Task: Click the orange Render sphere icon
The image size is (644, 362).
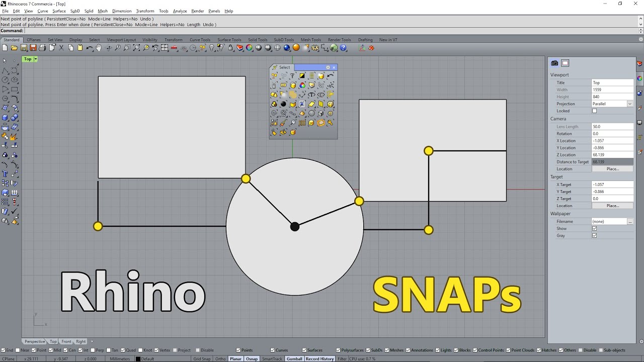Action: (296, 48)
